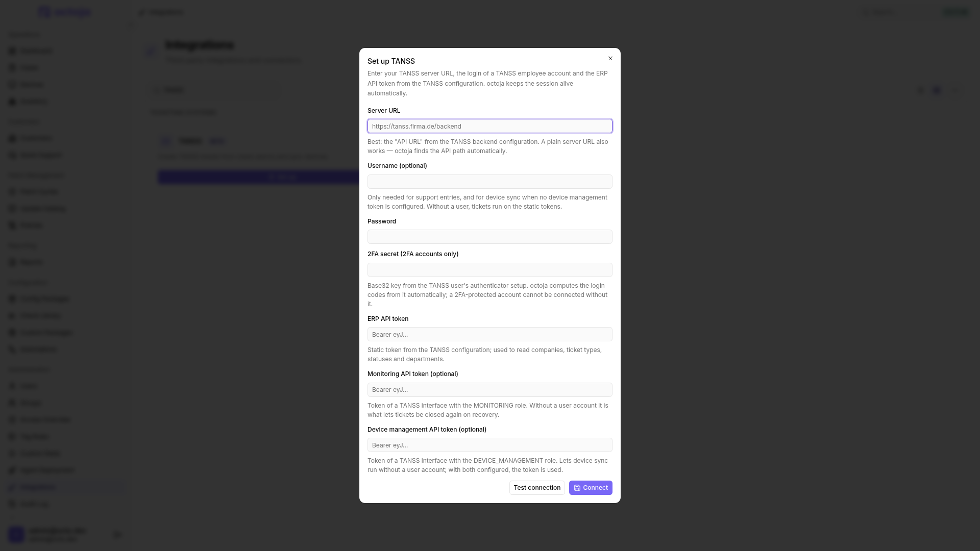Viewport: 980px width, 551px height.
Task: Click the Connect button
Action: [591, 488]
